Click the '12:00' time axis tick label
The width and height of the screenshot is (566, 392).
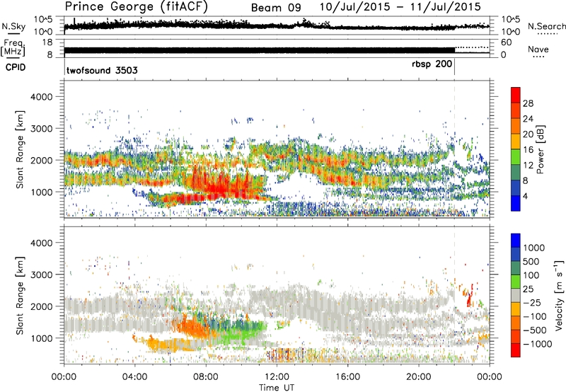tap(277, 377)
